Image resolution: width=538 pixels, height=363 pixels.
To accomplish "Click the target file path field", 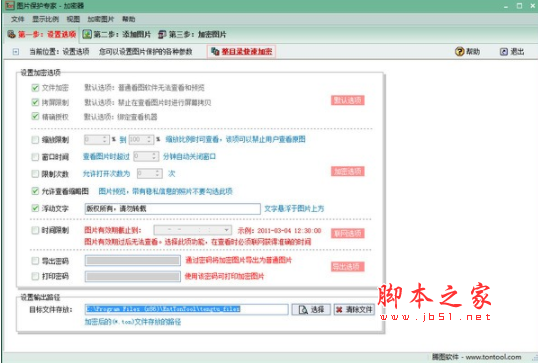I will click(187, 309).
